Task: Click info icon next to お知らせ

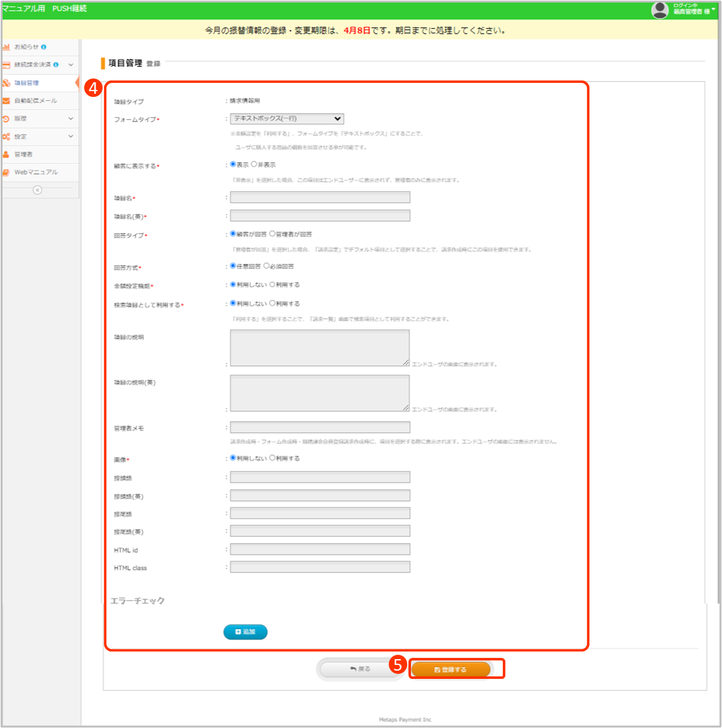Action: coord(43,47)
